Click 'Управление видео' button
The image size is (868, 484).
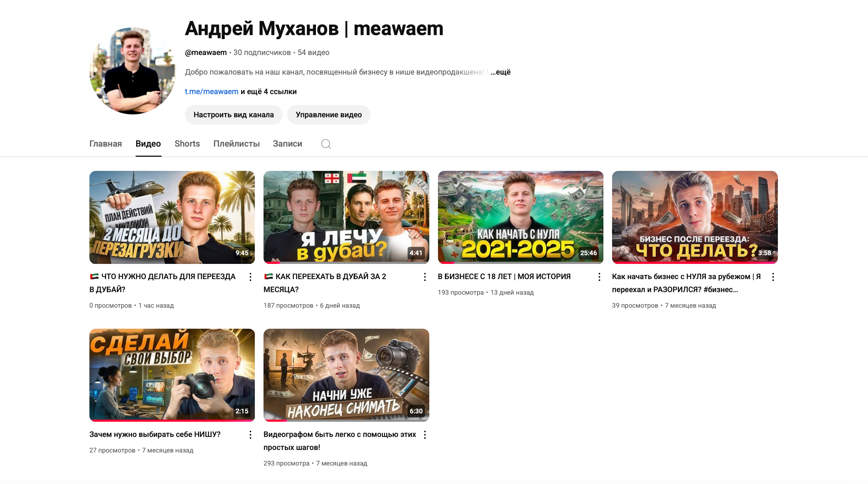(328, 115)
